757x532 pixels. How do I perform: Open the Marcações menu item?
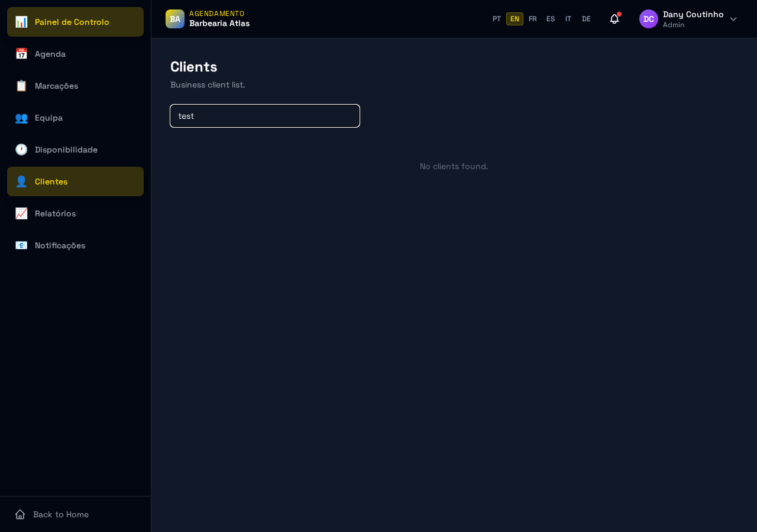75,86
